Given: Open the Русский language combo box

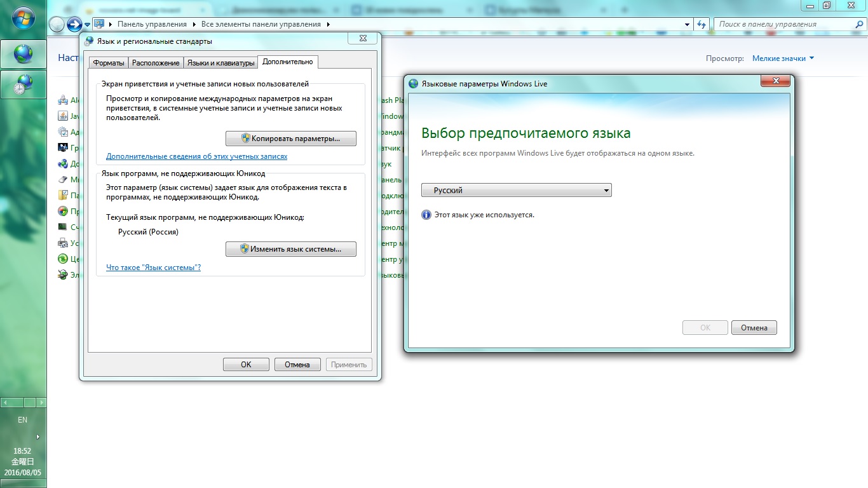Looking at the screenshot, I should [x=517, y=190].
